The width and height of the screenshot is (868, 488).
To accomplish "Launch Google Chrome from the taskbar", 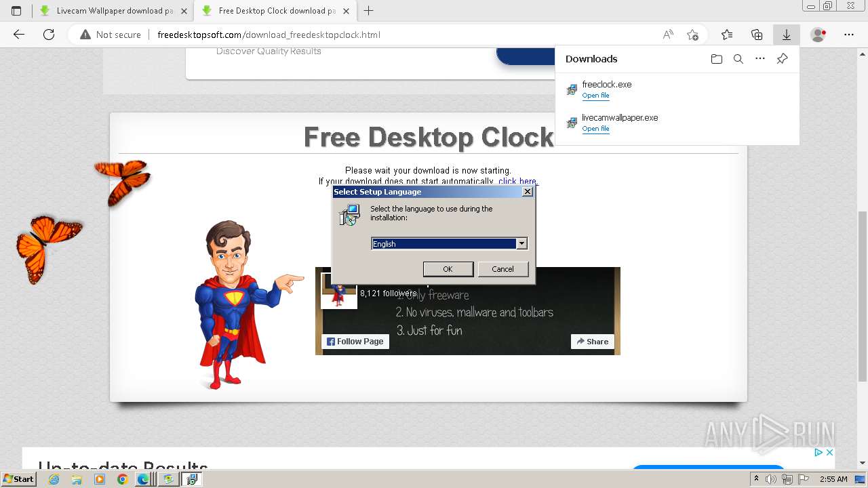I will pyautogui.click(x=122, y=479).
